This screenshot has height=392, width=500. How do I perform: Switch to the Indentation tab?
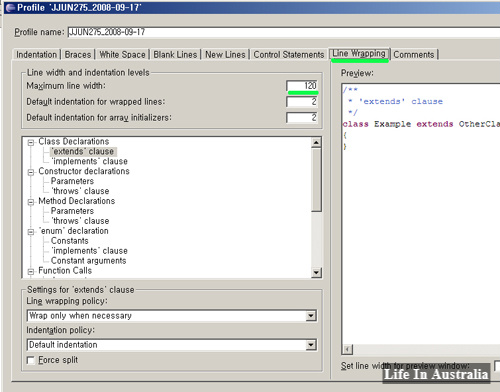click(36, 54)
